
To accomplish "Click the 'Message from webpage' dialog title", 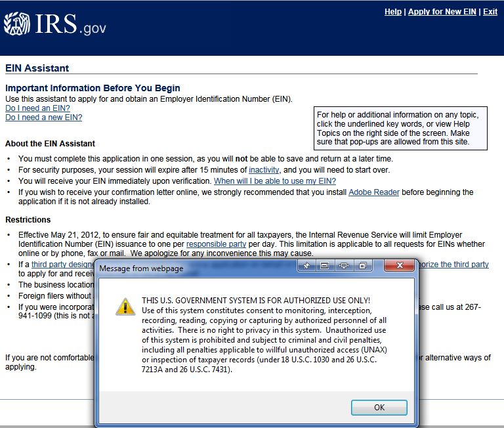I will tap(141, 268).
